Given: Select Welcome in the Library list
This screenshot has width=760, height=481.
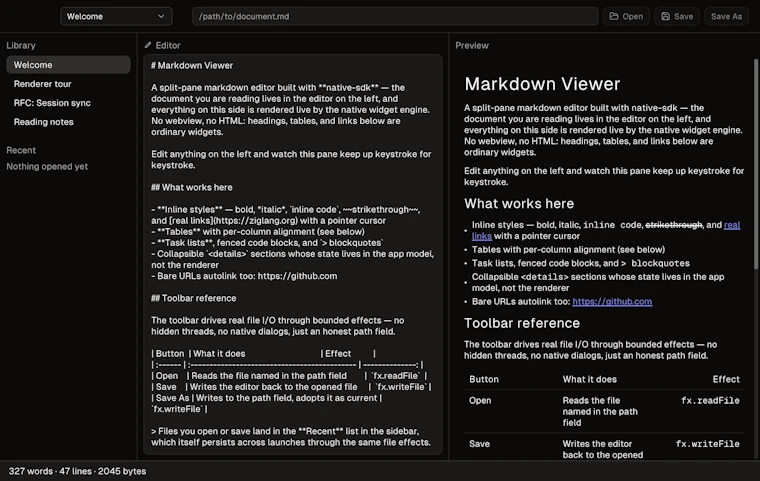Looking at the screenshot, I should tap(68, 64).
